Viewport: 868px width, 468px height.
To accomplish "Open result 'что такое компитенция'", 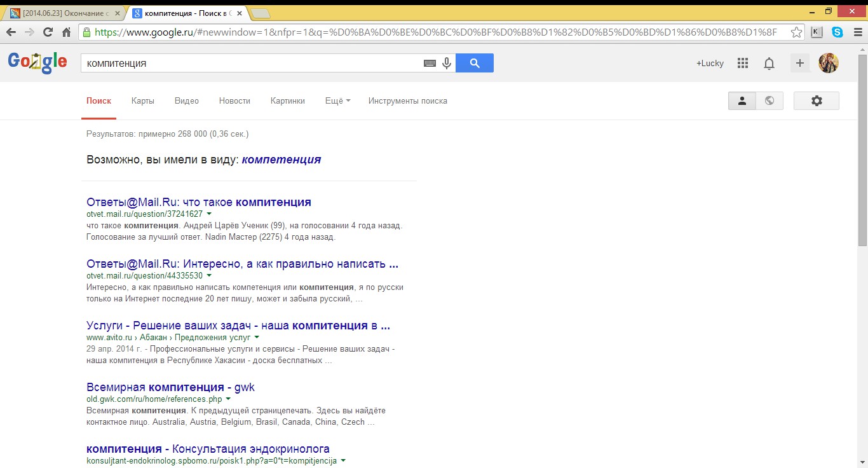I will pos(199,202).
